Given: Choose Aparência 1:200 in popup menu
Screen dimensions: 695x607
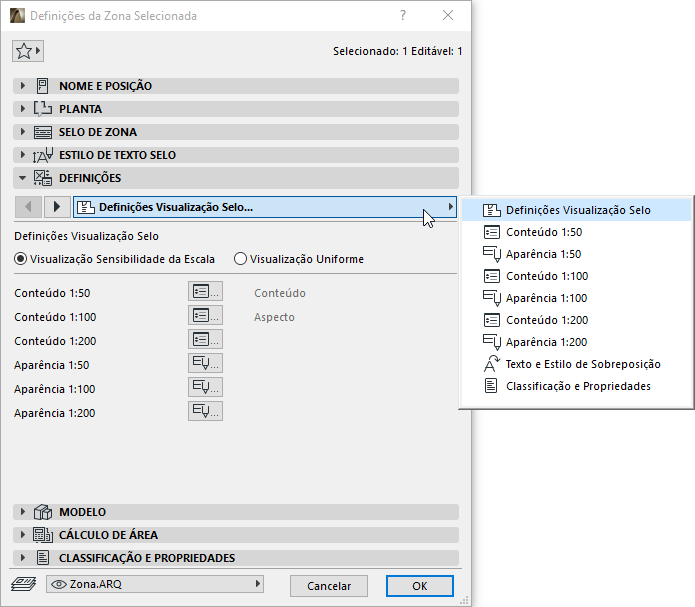Looking at the screenshot, I should [576, 342].
